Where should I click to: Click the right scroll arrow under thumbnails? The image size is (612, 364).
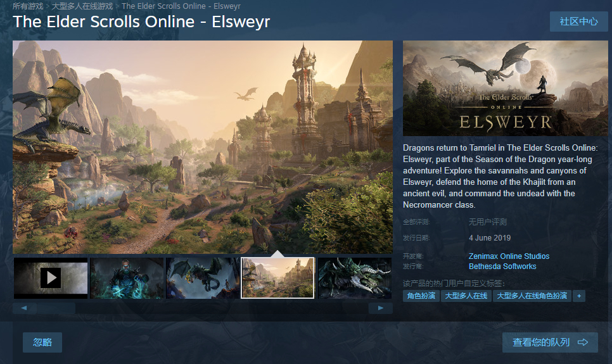[381, 308]
